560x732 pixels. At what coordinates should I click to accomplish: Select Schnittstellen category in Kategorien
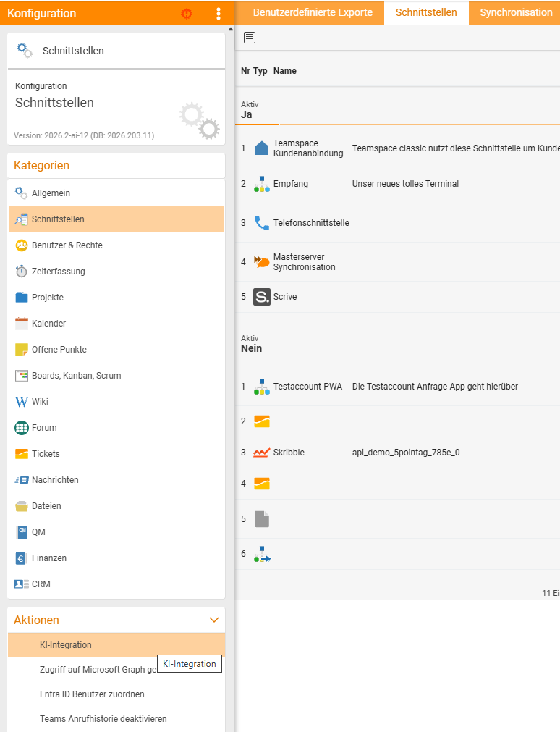(116, 219)
